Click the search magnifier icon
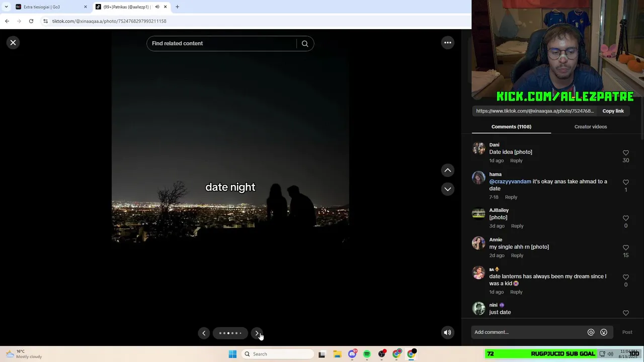The width and height of the screenshot is (644, 362). pyautogui.click(x=305, y=44)
